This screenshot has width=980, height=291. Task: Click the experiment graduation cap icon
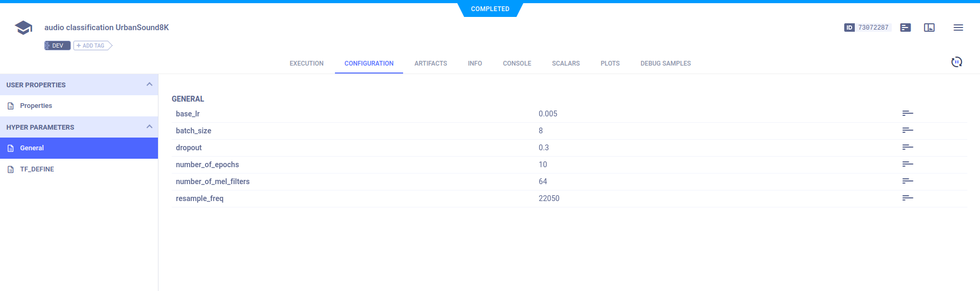point(23,28)
